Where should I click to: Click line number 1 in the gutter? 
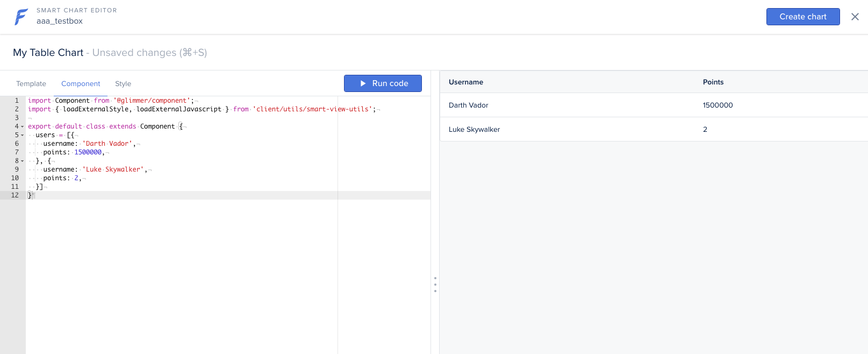point(17,101)
